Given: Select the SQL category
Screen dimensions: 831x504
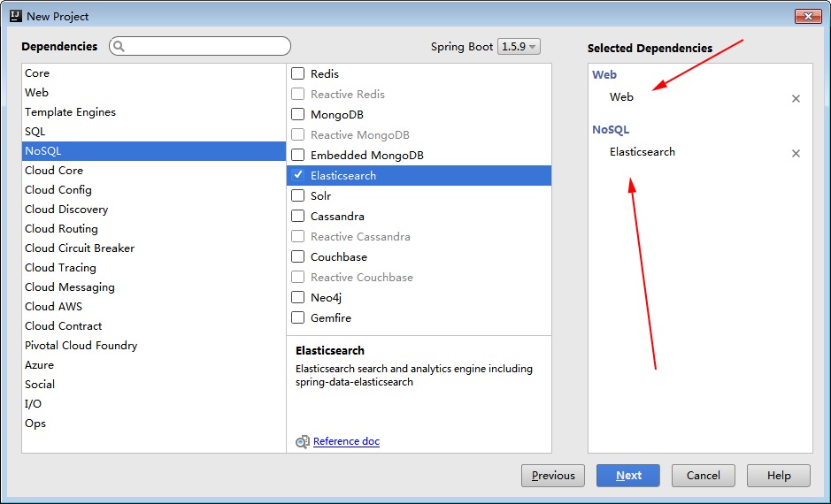Looking at the screenshot, I should coord(35,132).
